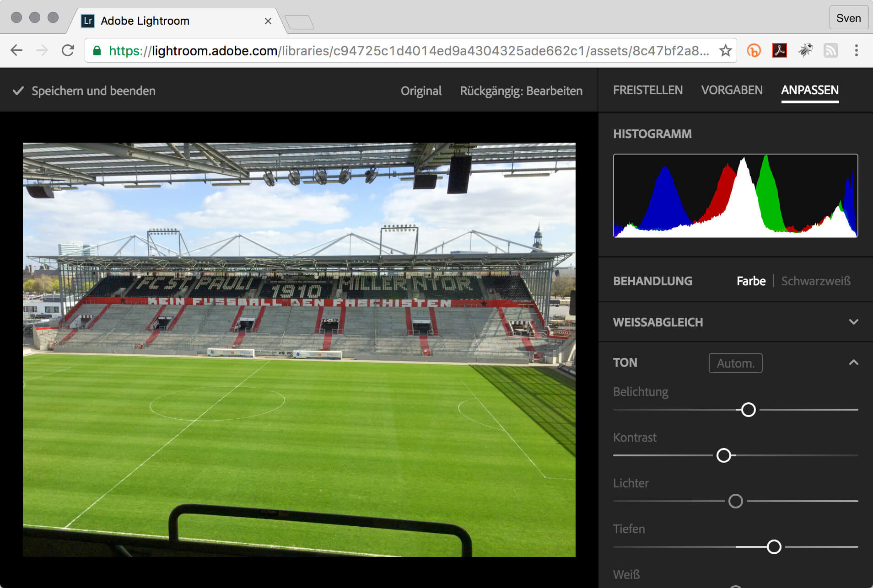Click the Kontrast label
The height and width of the screenshot is (588, 873).
click(x=635, y=438)
